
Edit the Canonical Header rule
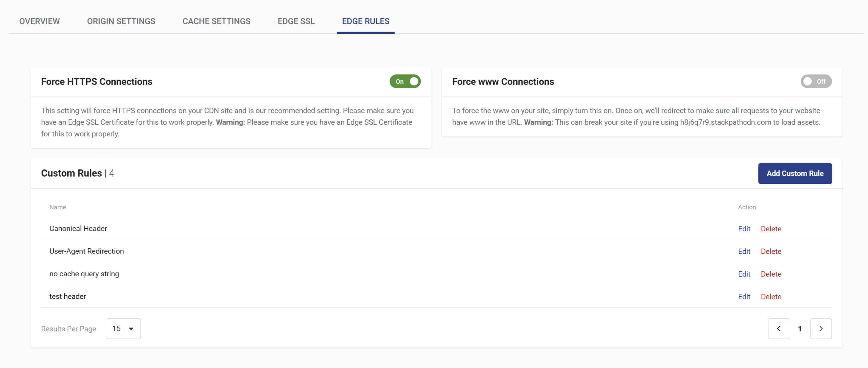pos(744,229)
